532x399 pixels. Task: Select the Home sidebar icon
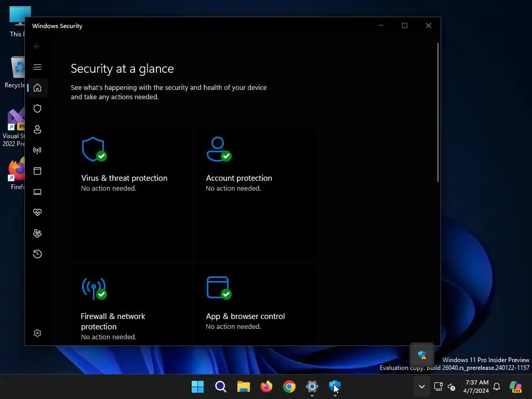[37, 87]
